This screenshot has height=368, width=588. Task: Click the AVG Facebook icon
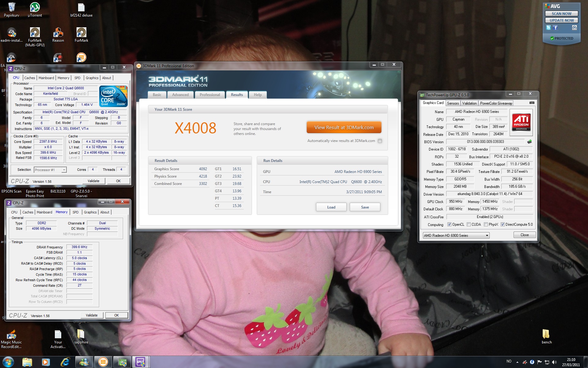coord(555,28)
